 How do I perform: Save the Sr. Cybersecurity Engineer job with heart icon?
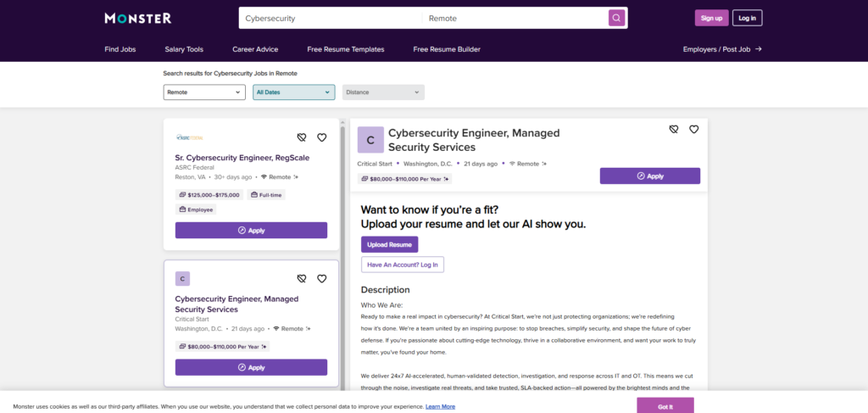[x=322, y=137]
